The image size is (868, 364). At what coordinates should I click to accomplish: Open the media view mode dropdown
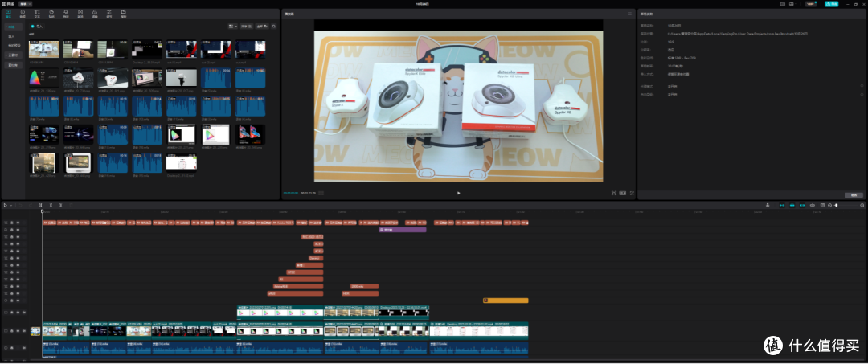click(x=232, y=26)
